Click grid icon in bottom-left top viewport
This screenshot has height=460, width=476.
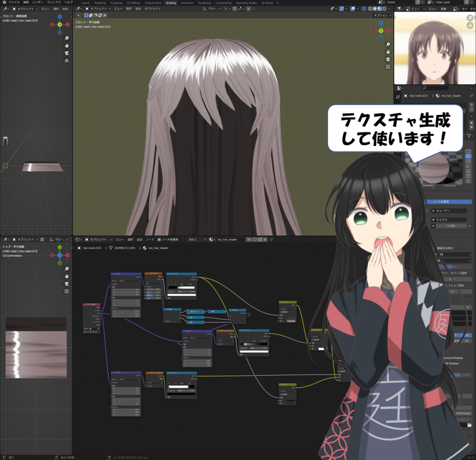67,291
